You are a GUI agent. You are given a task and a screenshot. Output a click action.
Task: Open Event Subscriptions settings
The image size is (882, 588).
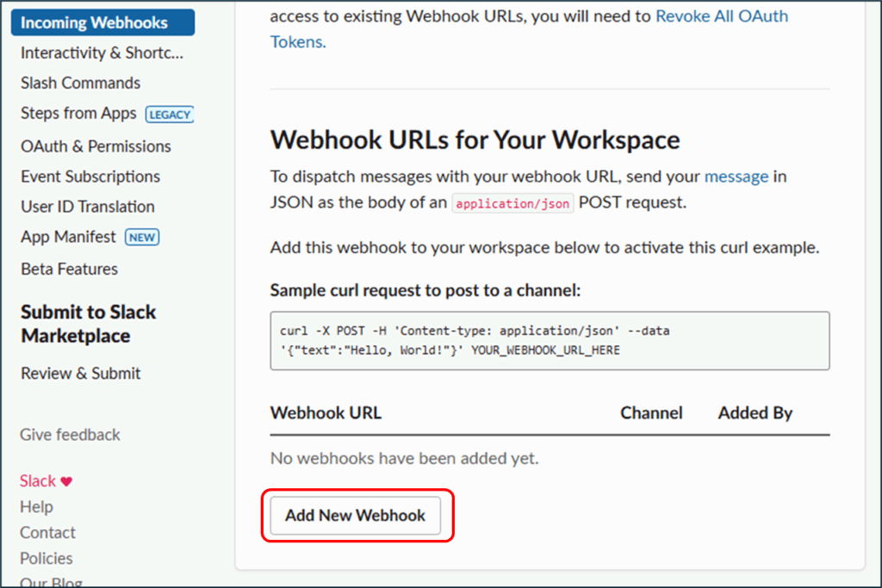pyautogui.click(x=90, y=176)
